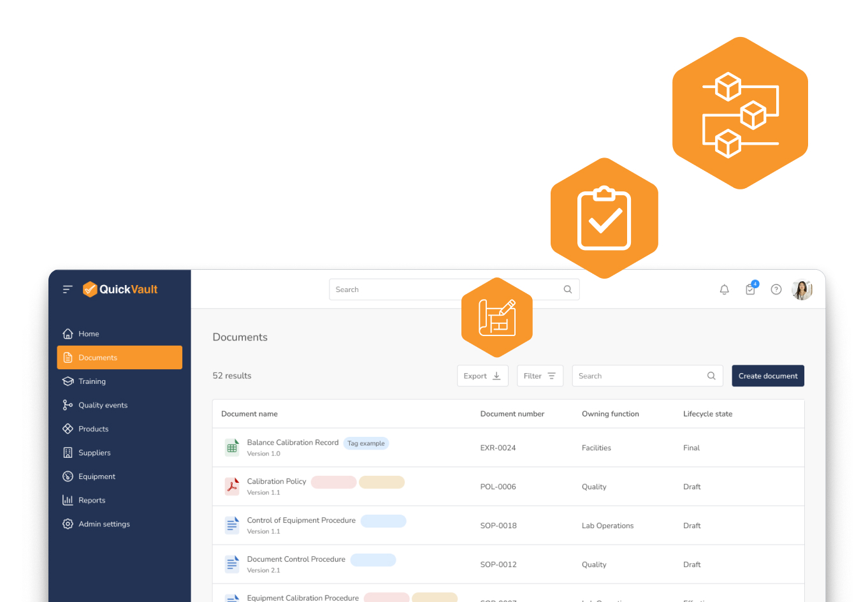This screenshot has width=868, height=602.
Task: Click the large orange clipboard checkmark hexagon
Action: tap(604, 219)
